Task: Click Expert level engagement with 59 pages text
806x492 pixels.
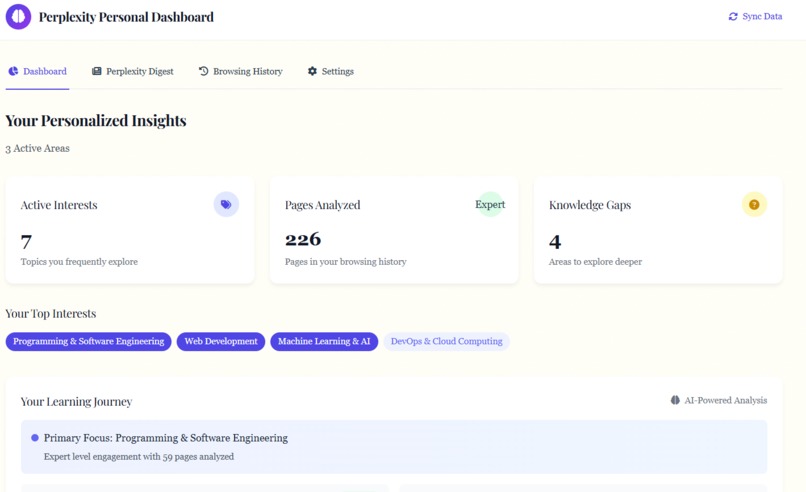Action: tap(139, 457)
